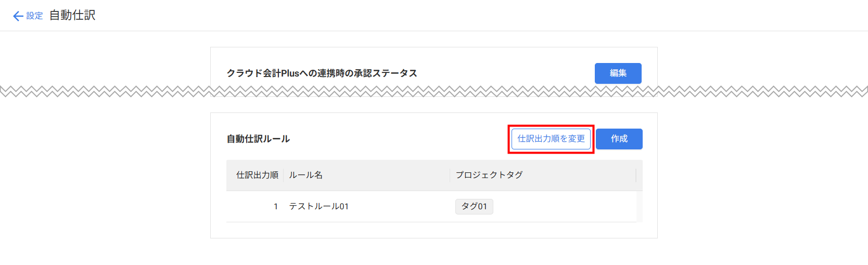Click the クラウド会計Plusへの連携時の承認ステータス heading
Screen dimensions: 868x265
click(x=322, y=73)
